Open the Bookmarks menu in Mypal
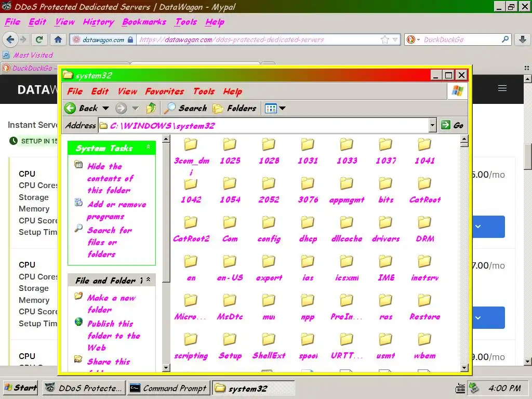 (144, 22)
